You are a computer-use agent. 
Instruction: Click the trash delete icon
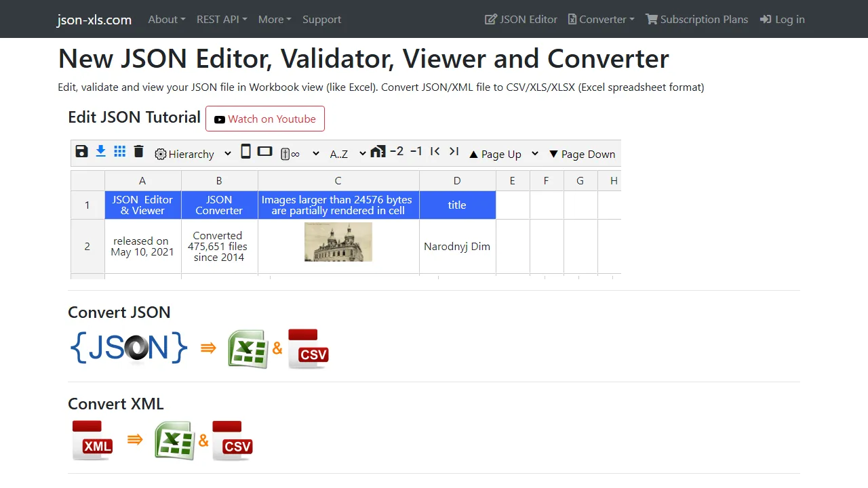tap(138, 151)
